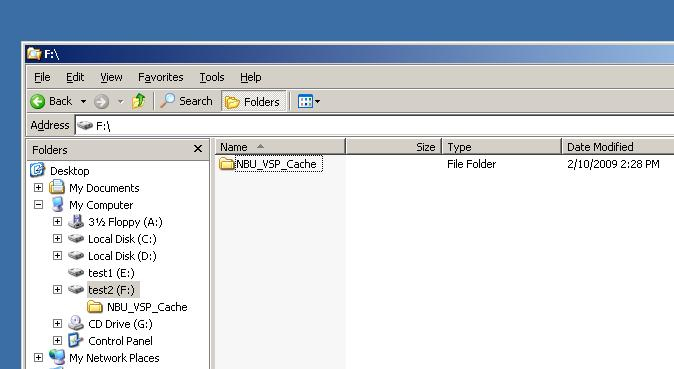Open the Forward history dropdown arrow
The width and height of the screenshot is (674, 369).
point(120,102)
